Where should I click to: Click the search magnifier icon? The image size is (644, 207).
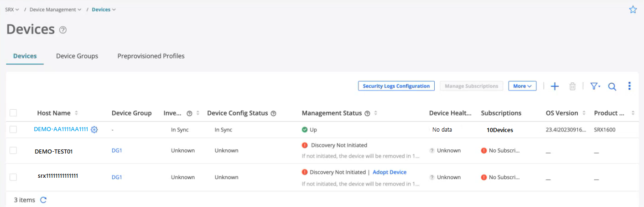[612, 86]
